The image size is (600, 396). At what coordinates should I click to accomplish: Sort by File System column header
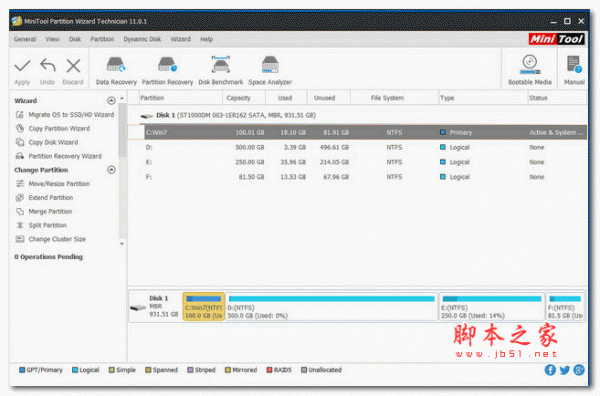(394, 98)
